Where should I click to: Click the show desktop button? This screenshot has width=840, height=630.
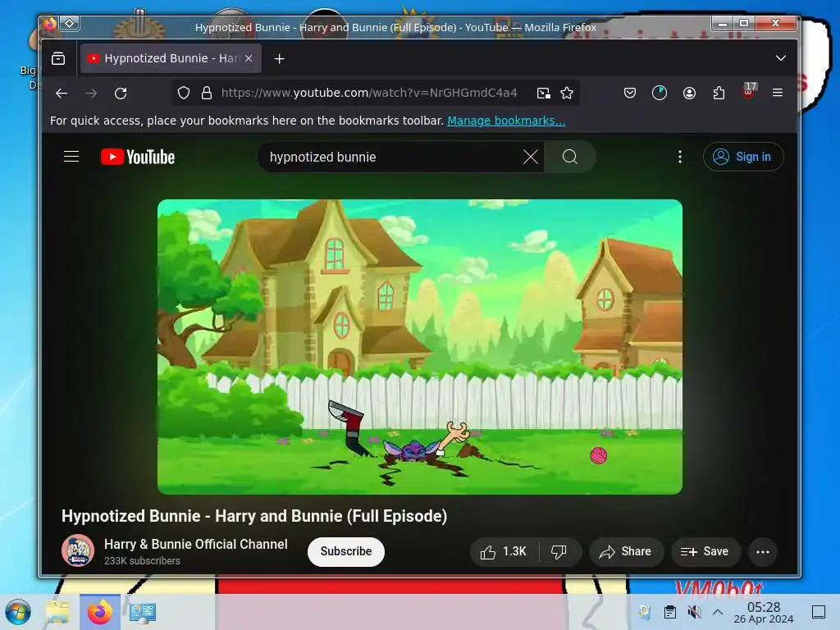819,612
